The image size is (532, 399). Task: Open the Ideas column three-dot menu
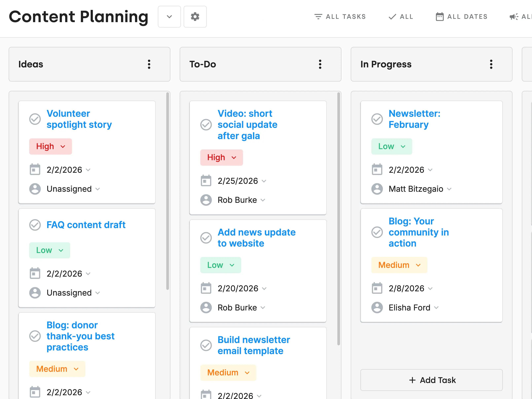pos(149,64)
